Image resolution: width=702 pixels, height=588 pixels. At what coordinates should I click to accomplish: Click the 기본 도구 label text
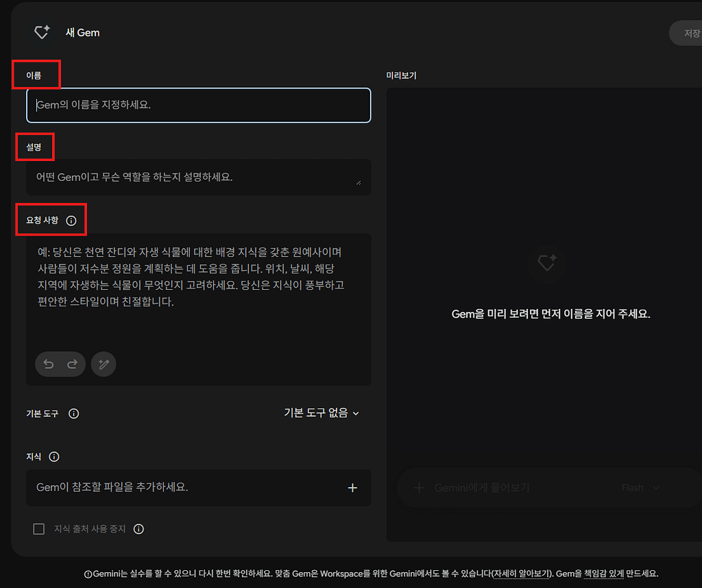[x=42, y=413]
